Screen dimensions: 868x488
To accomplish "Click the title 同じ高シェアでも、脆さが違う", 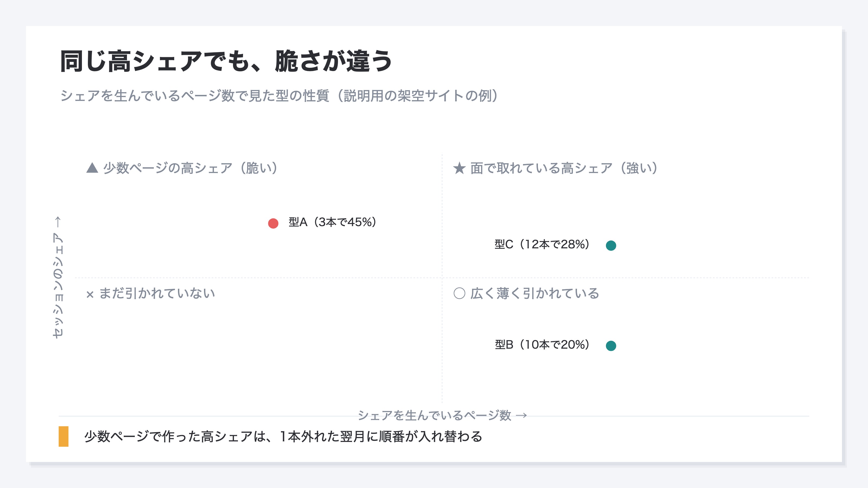I will (x=226, y=61).
